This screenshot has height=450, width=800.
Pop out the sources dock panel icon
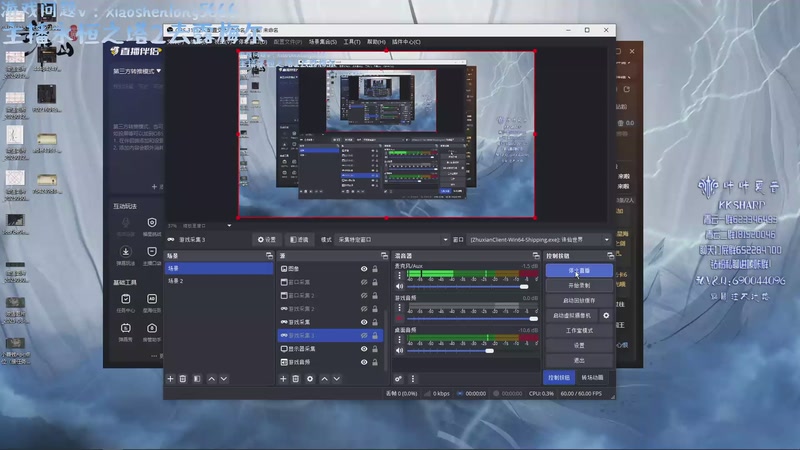tap(384, 256)
